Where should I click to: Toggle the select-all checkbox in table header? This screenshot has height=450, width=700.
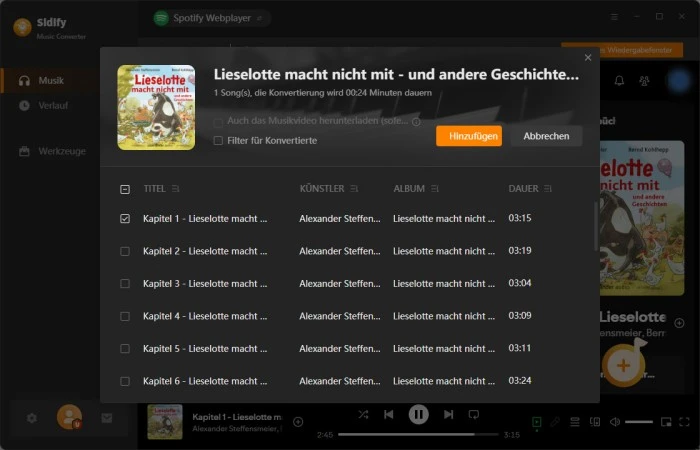point(125,189)
